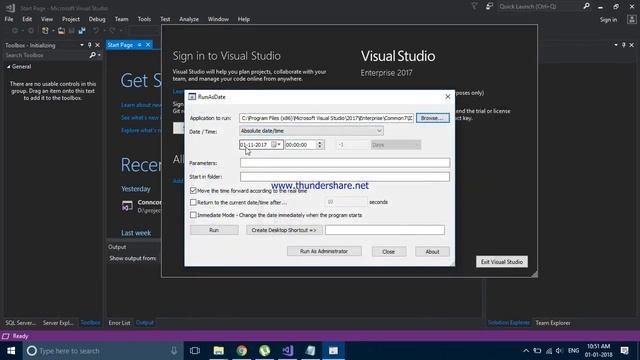Viewport: 640px width, 360px height.
Task: Click Toolbox search magnifier icon
Action: 93,55
